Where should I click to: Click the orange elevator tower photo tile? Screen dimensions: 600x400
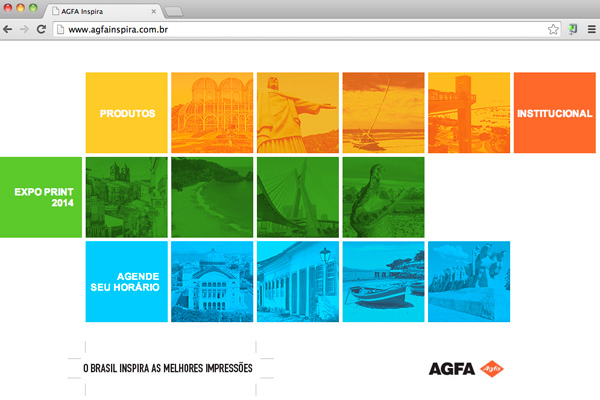pos(469,113)
